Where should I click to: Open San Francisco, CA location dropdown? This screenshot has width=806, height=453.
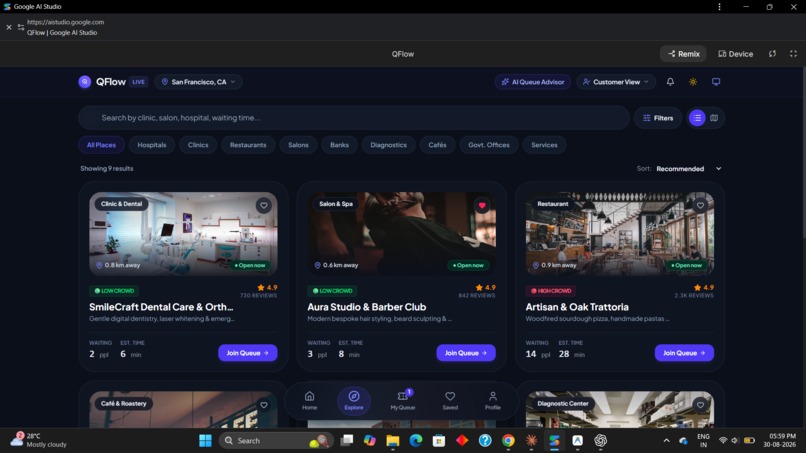[198, 82]
